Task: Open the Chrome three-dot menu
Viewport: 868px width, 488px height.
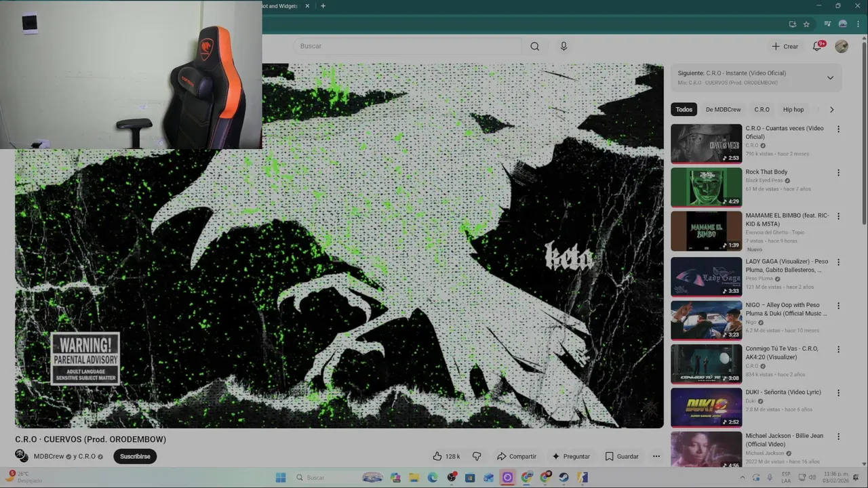Action: click(x=858, y=24)
